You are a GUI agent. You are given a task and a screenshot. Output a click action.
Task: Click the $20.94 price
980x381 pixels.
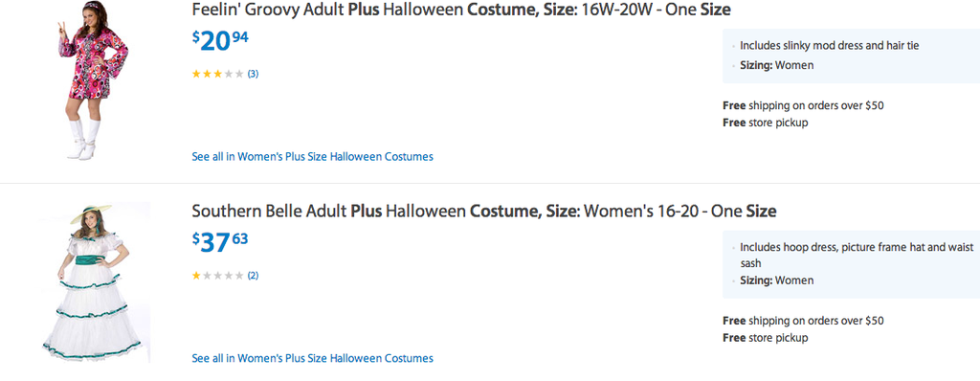coord(220,41)
